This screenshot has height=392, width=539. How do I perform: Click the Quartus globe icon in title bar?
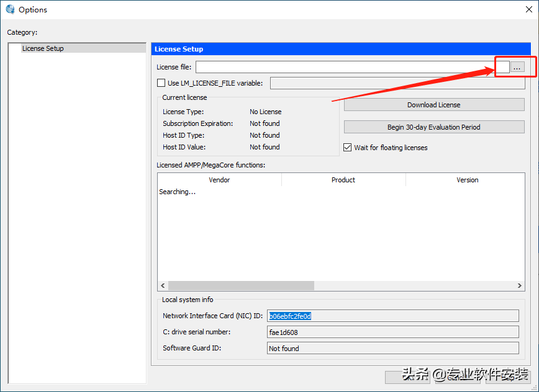[11, 9]
